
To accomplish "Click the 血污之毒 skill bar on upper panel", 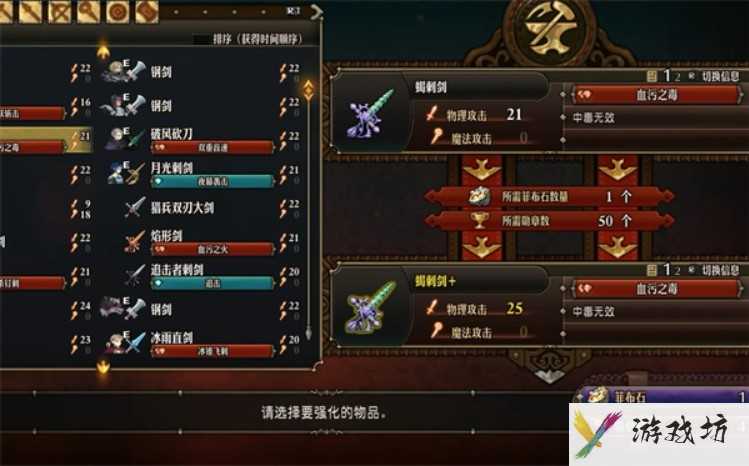I will pos(656,95).
